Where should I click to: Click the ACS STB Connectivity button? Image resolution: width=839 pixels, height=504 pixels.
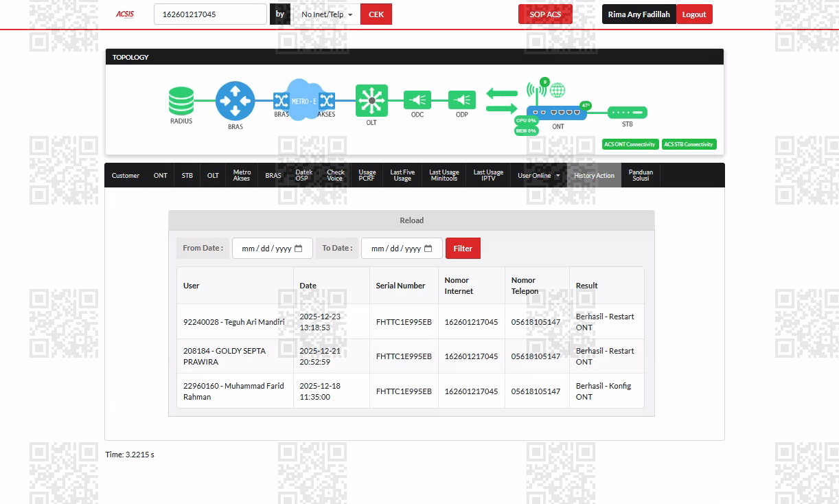[689, 144]
